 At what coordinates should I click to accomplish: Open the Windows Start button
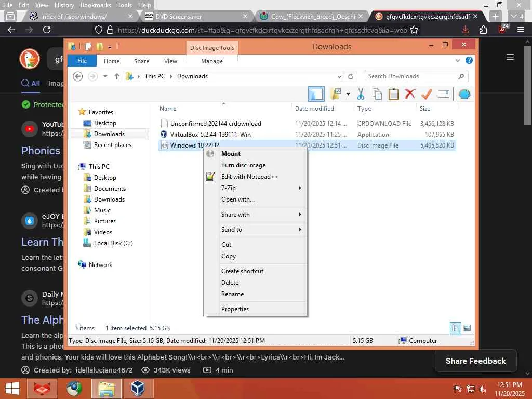pos(12,389)
